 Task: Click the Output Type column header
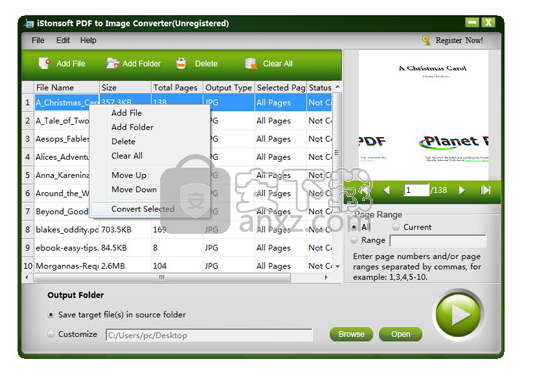tap(229, 87)
